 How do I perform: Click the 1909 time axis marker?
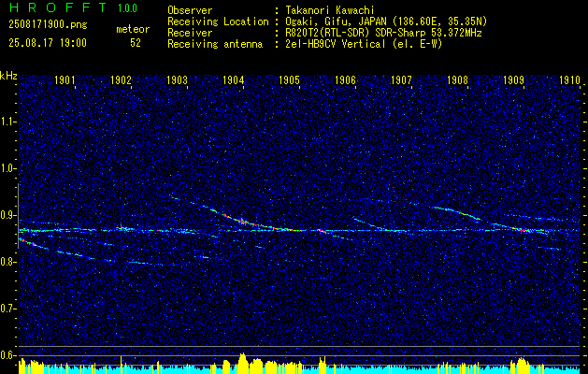pyautogui.click(x=513, y=79)
